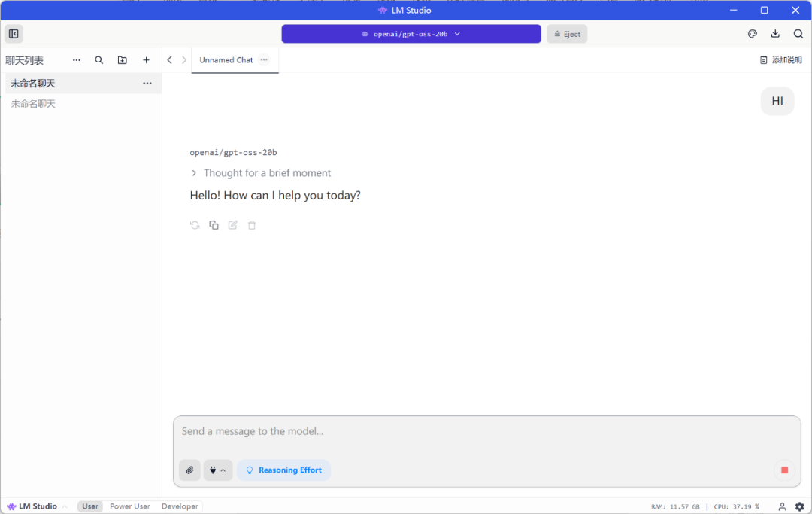Screen dimensions: 812x514
Task: Go forward with the right arrow
Action: click(x=184, y=60)
